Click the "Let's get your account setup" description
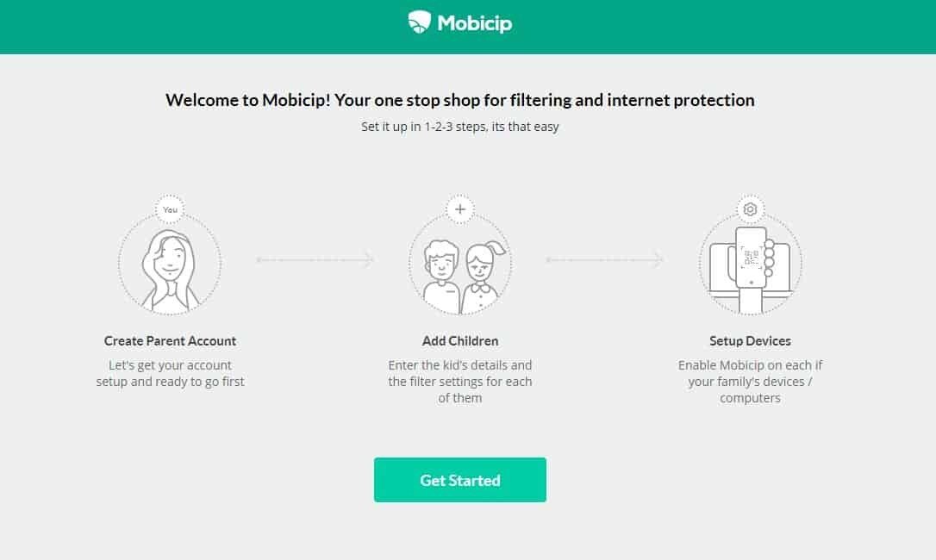 [170, 373]
